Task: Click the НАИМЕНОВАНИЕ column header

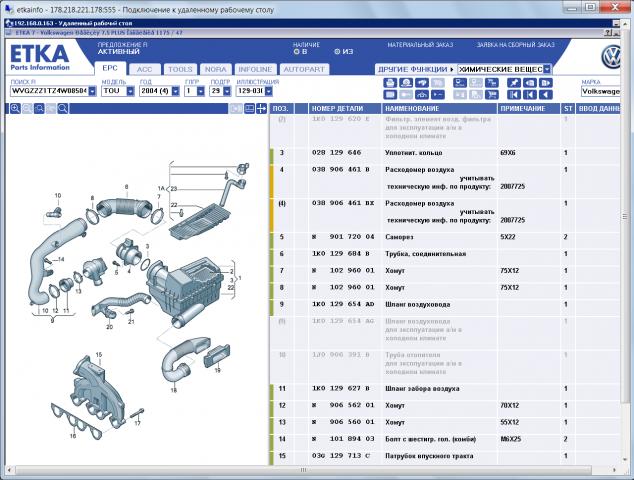Action: point(439,108)
